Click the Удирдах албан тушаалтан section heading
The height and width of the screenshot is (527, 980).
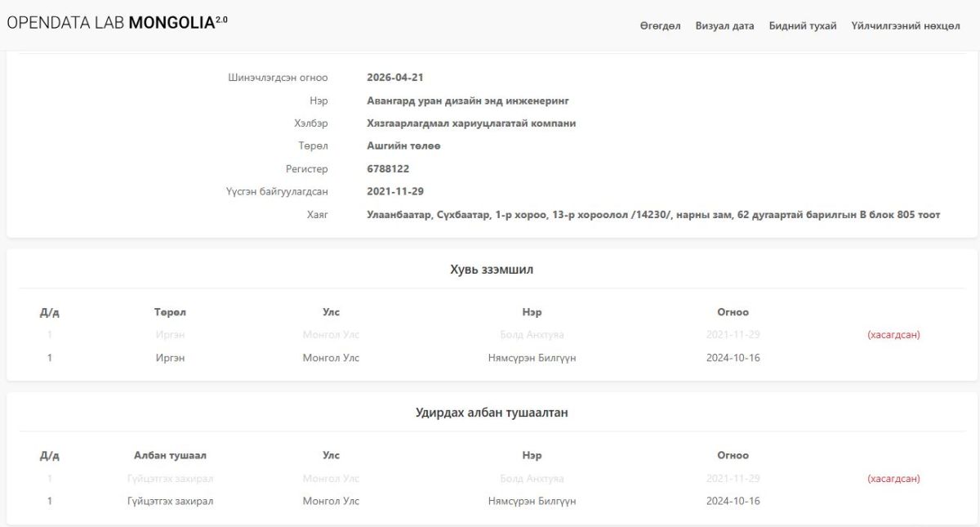pyautogui.click(x=491, y=413)
